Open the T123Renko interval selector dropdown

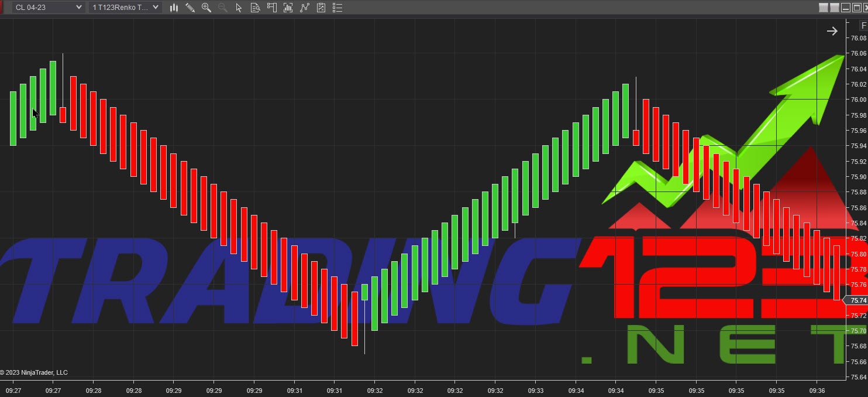coord(126,8)
